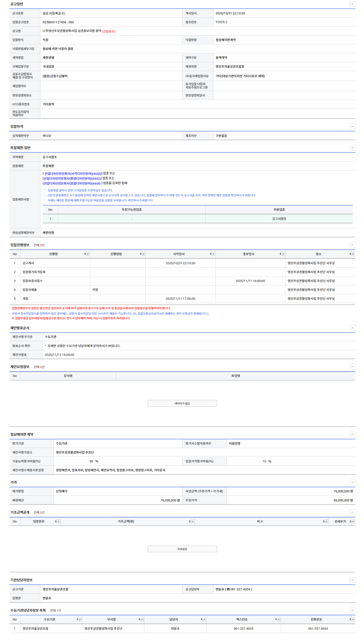364x641 pixels.
Task: Collapse the 제안발표순서 section
Action: point(352,328)
